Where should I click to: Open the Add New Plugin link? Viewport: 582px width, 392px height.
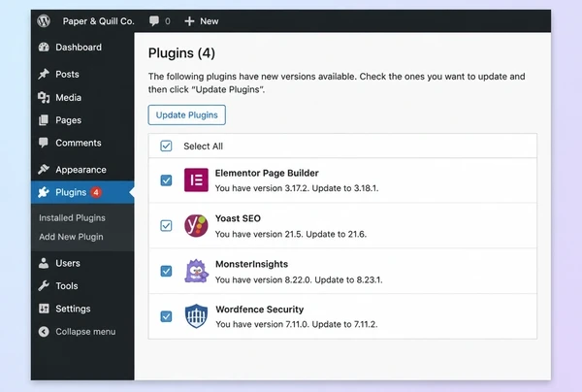pyautogui.click(x=71, y=237)
